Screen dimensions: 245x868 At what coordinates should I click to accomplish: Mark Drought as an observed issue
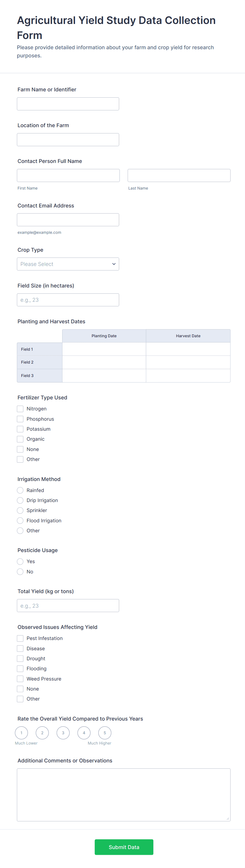pos(20,658)
